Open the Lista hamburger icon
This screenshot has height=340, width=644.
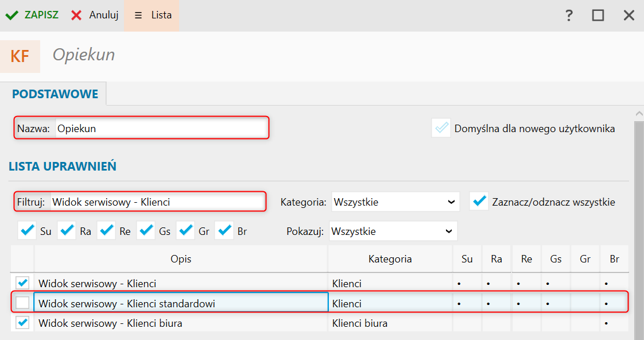click(x=138, y=16)
